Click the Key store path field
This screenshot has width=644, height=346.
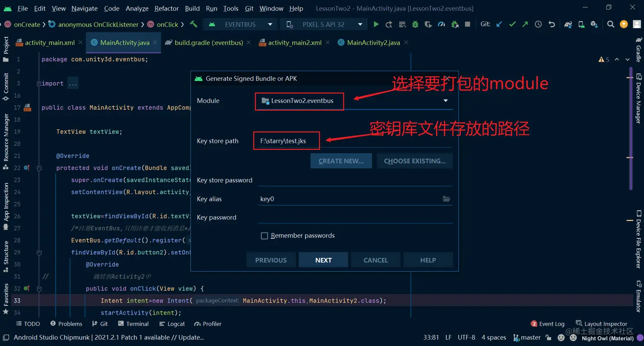click(355, 141)
